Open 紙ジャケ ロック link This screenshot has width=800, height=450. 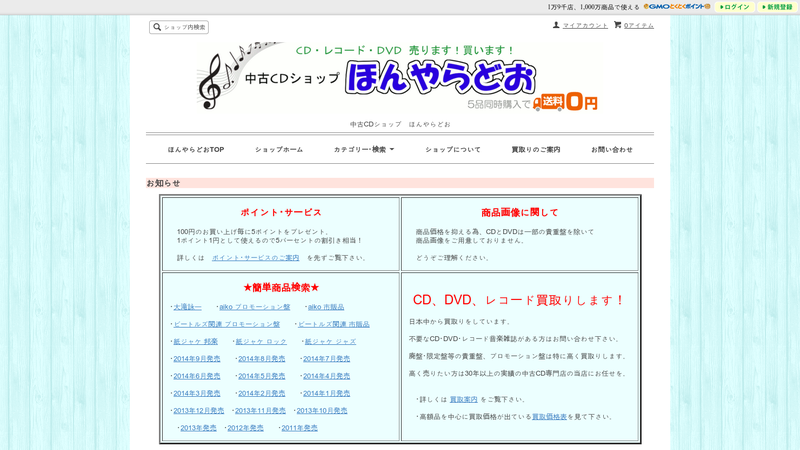[261, 342]
